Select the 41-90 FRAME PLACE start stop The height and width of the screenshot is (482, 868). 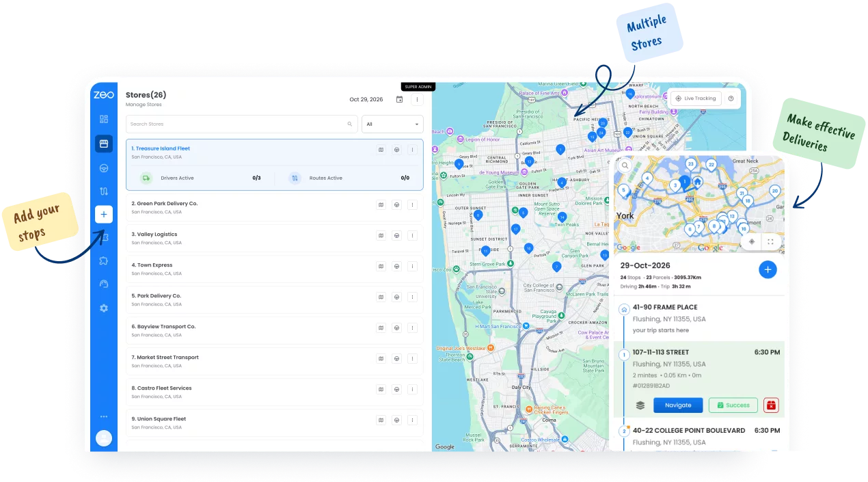[x=699, y=319]
